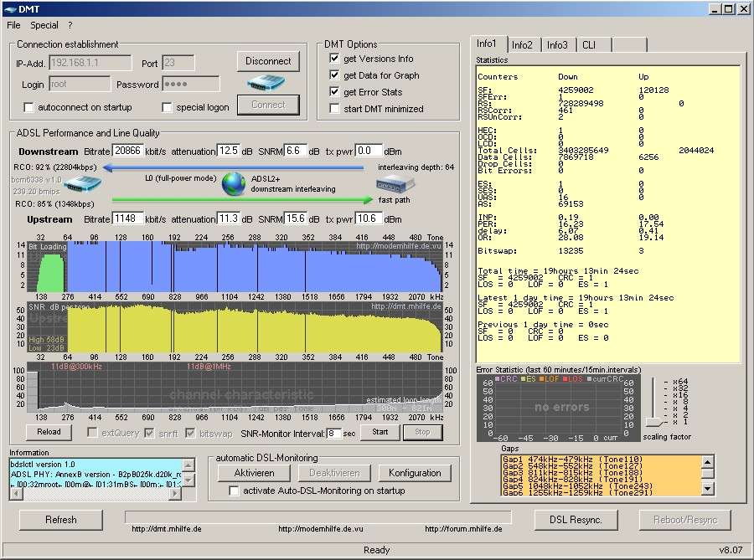Viewport: 754px width, 560px height.
Task: Click the modem icon below Disconnect button
Action: pos(267,84)
